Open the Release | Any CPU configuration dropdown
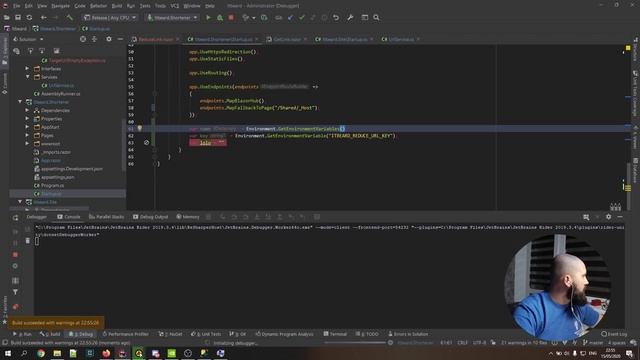The height and width of the screenshot is (360, 640). pos(110,18)
